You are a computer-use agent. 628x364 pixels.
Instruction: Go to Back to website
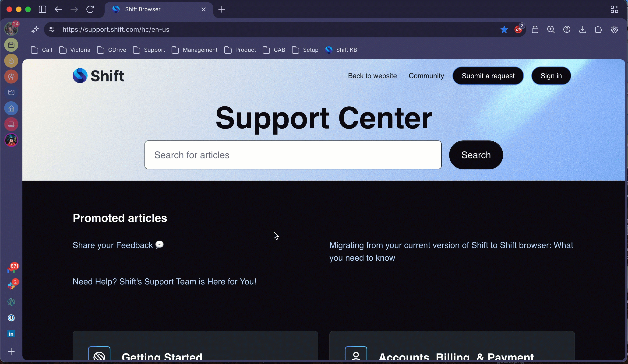point(372,76)
